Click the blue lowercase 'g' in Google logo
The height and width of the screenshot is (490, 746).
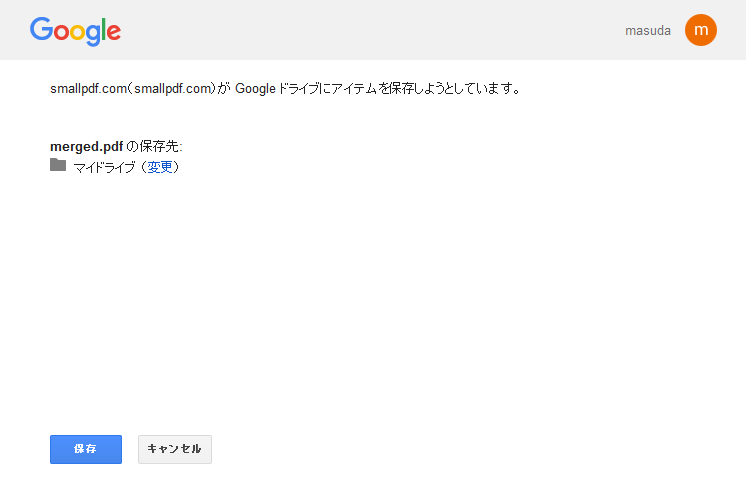pos(93,35)
